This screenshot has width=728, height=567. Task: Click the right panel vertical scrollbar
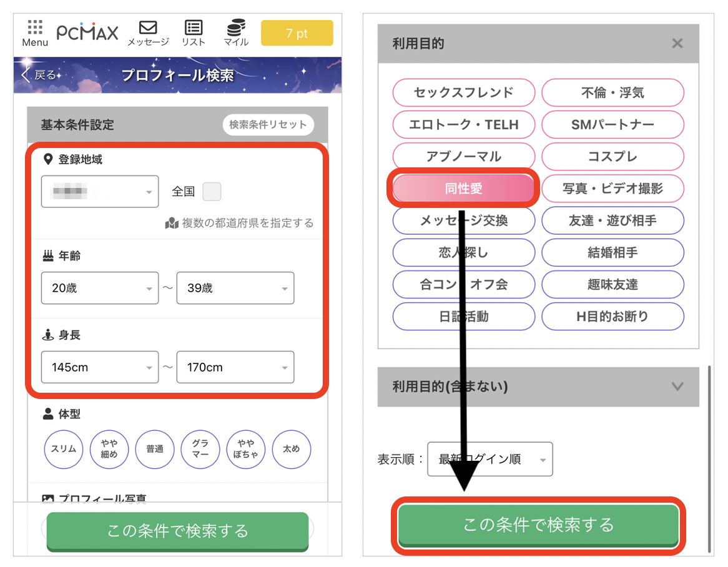click(709, 459)
